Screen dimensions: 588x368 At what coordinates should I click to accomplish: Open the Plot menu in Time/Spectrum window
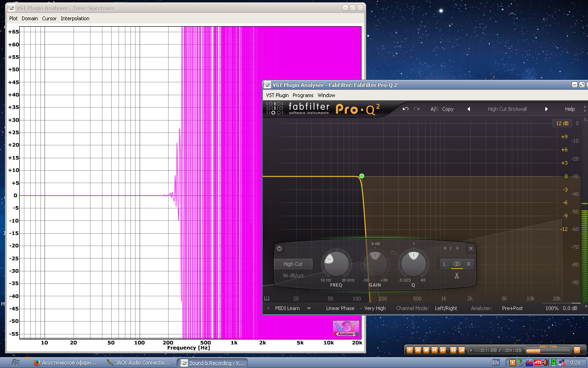tap(13, 18)
